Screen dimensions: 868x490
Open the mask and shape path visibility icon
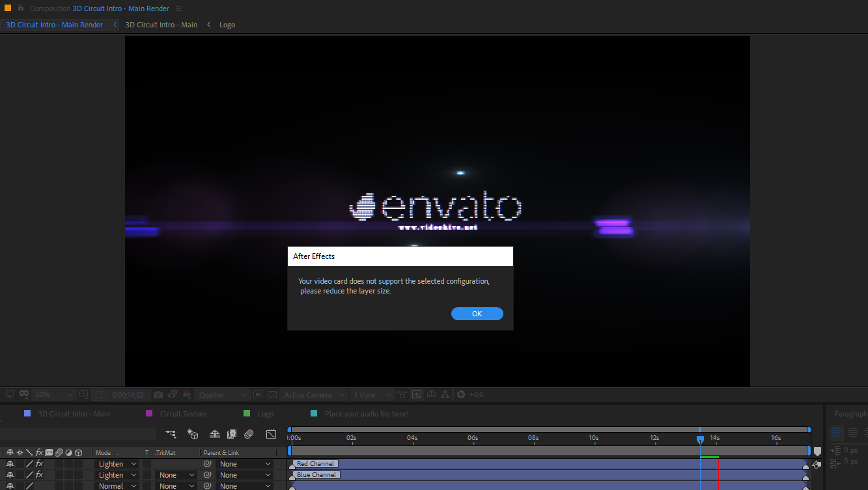[24, 394]
